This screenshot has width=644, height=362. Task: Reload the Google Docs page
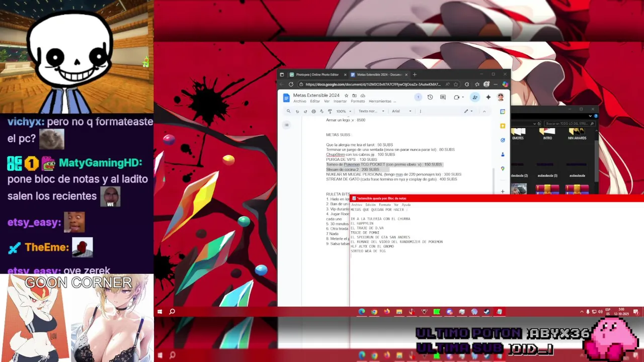(x=291, y=84)
